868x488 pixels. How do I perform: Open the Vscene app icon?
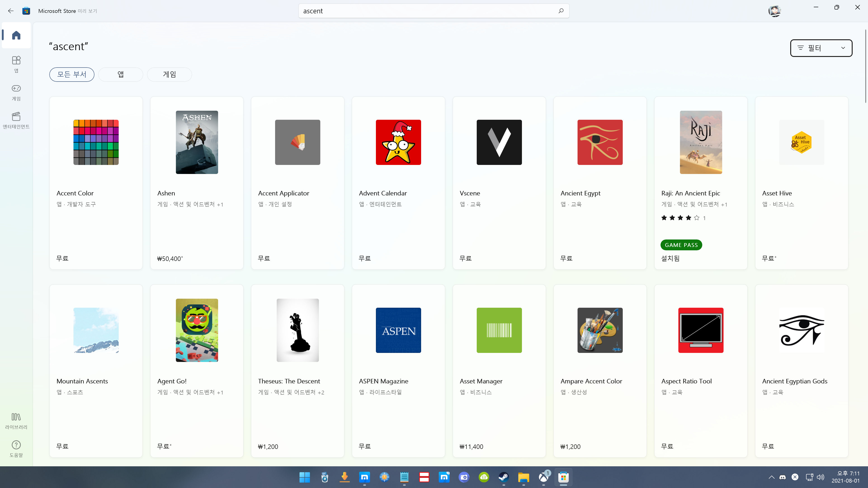[499, 142]
